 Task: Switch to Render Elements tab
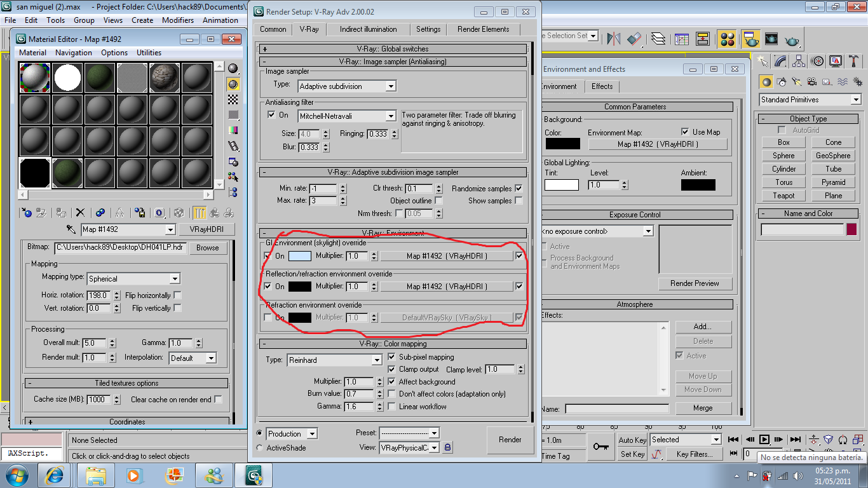pyautogui.click(x=484, y=29)
